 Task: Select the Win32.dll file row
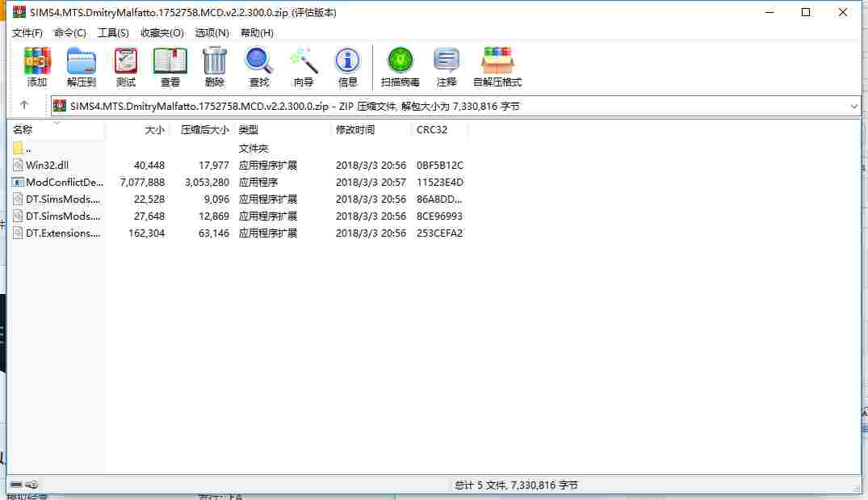click(238, 165)
